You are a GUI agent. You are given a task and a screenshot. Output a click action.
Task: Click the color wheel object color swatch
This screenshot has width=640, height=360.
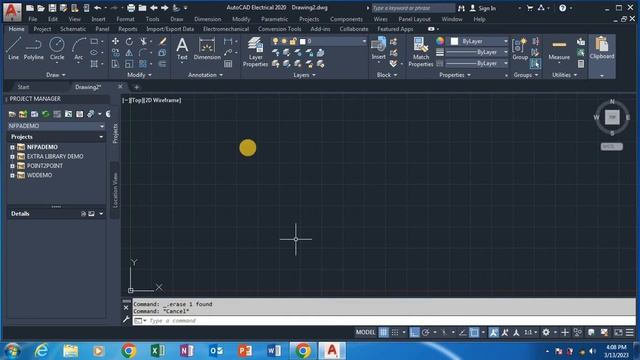[440, 41]
